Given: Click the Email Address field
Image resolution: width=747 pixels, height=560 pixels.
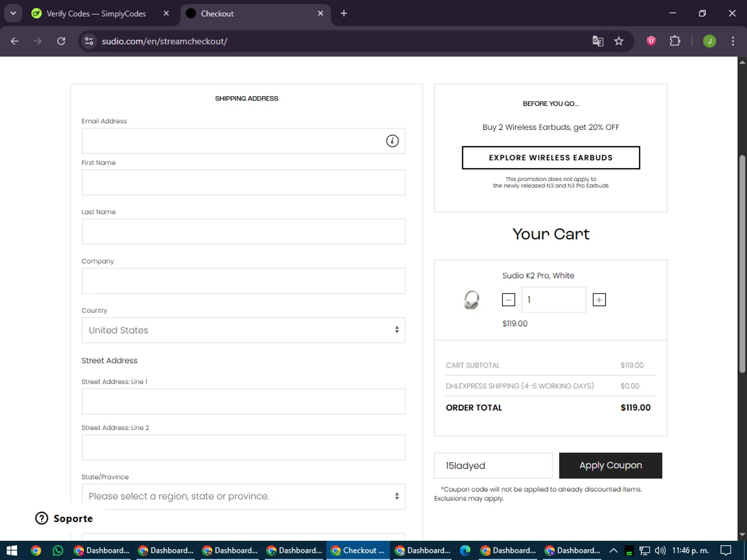Looking at the screenshot, I should click(244, 141).
